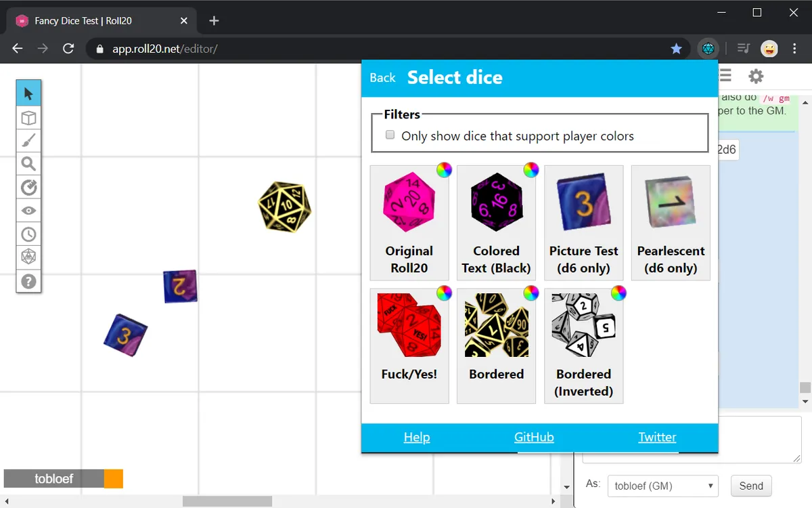
Task: Open the clock Turn Tracker tool
Action: click(28, 234)
